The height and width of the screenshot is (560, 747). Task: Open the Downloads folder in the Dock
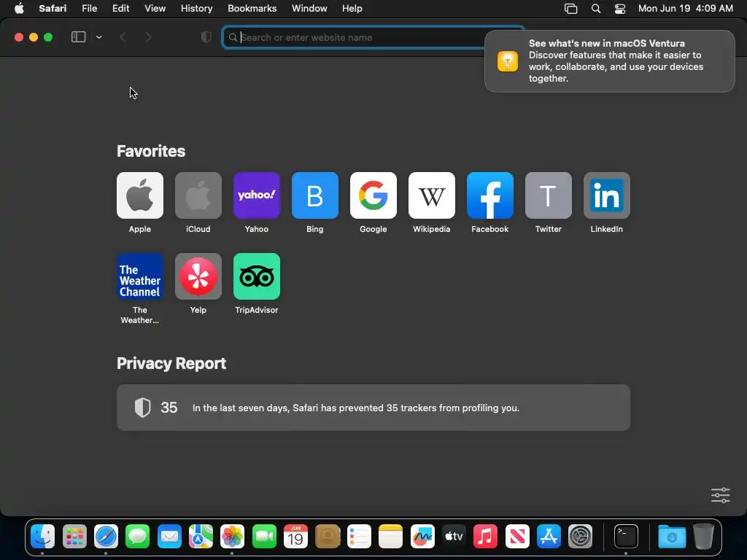pos(672,537)
